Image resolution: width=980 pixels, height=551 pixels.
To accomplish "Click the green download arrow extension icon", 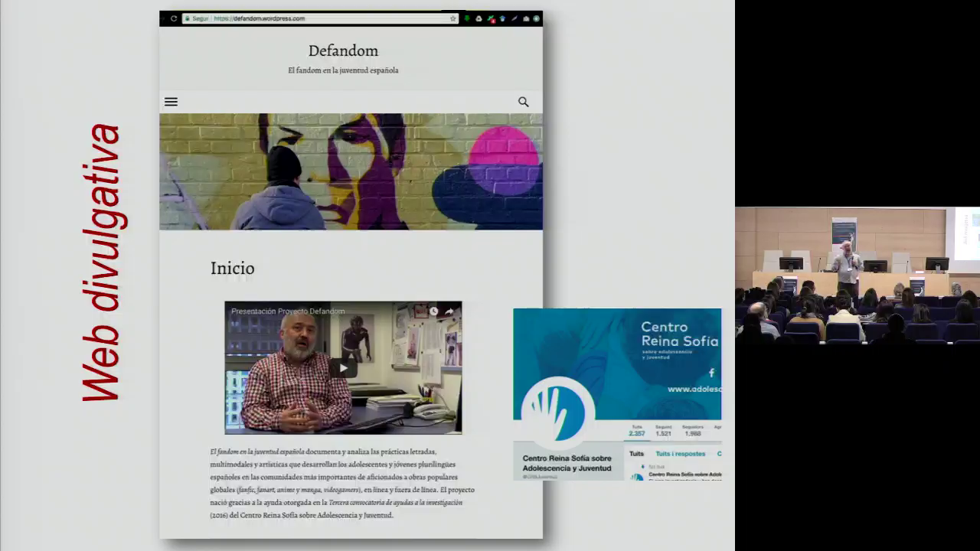I will (467, 18).
